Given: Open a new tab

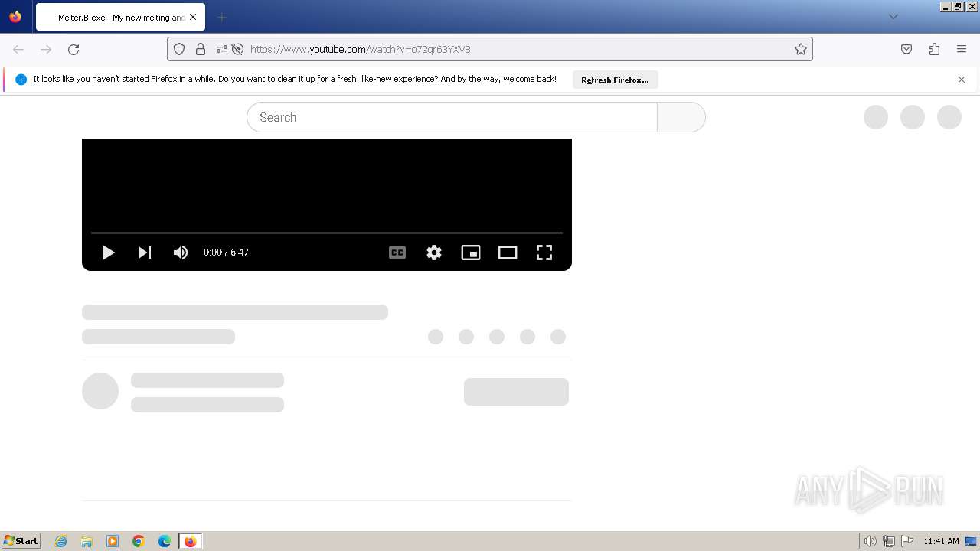Looking at the screenshot, I should pos(221,17).
